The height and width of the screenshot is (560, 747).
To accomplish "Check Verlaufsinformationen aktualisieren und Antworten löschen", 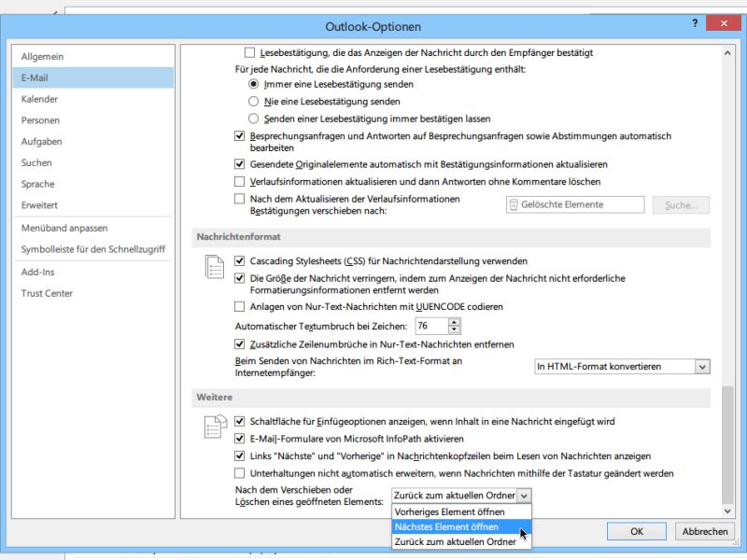I will pos(240,181).
